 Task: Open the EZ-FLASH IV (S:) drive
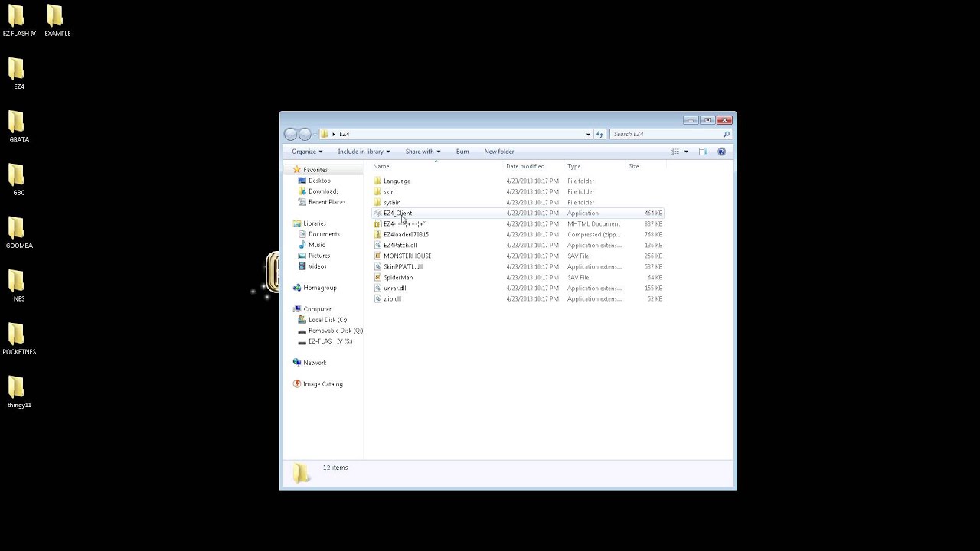[330, 341]
